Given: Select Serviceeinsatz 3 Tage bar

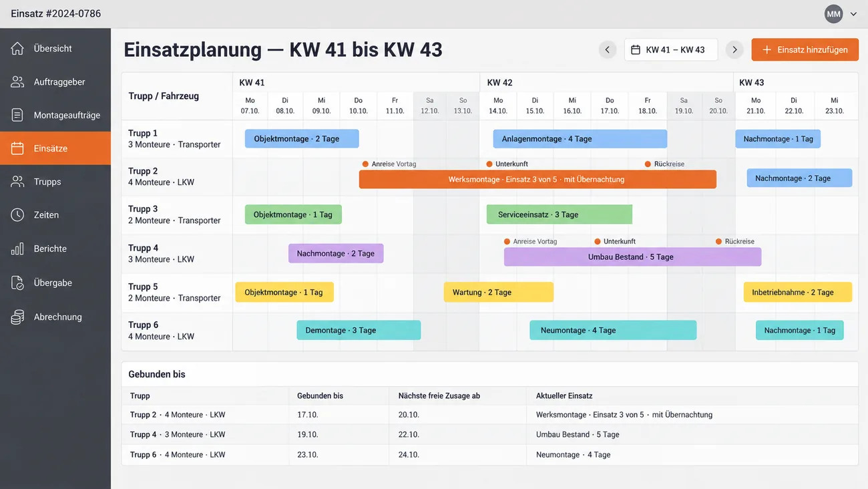Looking at the screenshot, I should click(560, 214).
